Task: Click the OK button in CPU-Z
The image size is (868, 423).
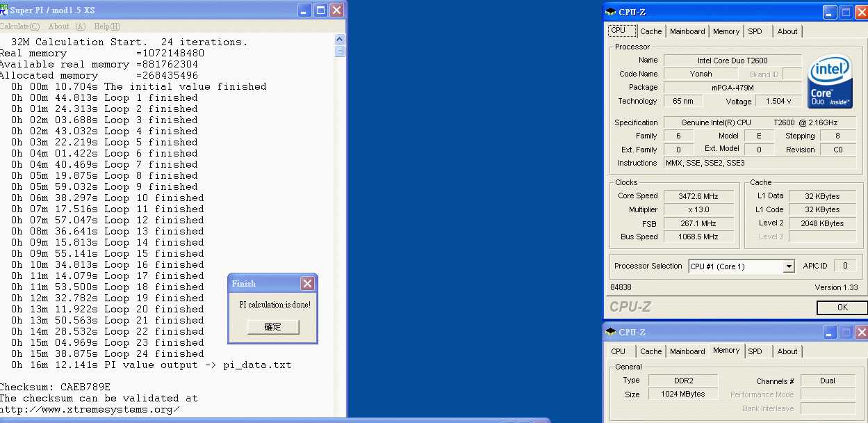Action: (x=842, y=308)
